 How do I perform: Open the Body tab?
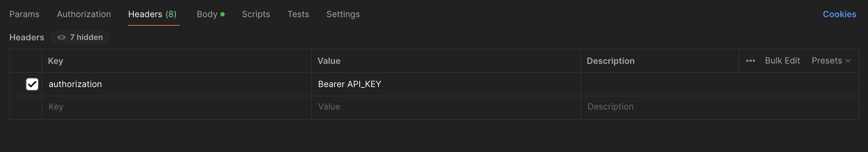pyautogui.click(x=210, y=14)
